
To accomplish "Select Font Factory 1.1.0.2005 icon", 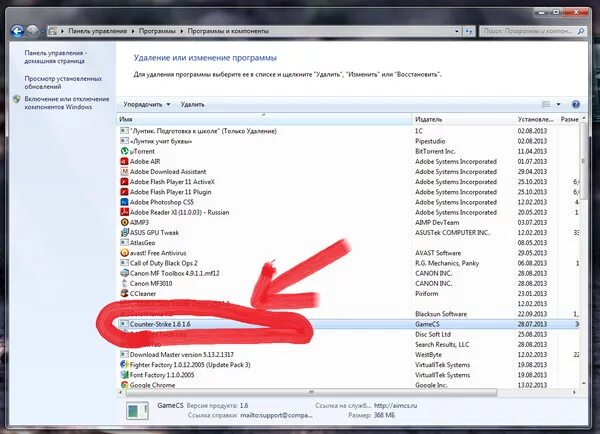I will pyautogui.click(x=124, y=375).
